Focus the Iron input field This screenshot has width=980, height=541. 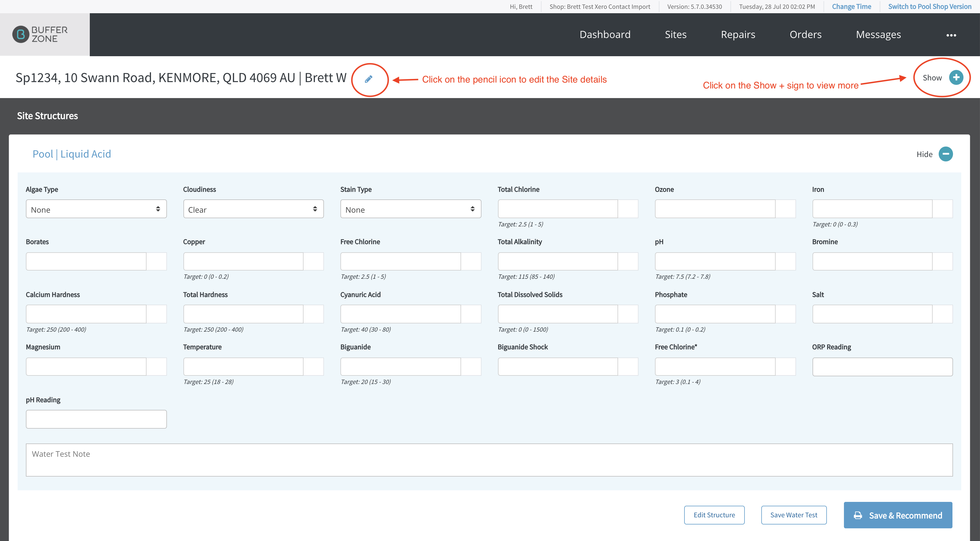872,209
